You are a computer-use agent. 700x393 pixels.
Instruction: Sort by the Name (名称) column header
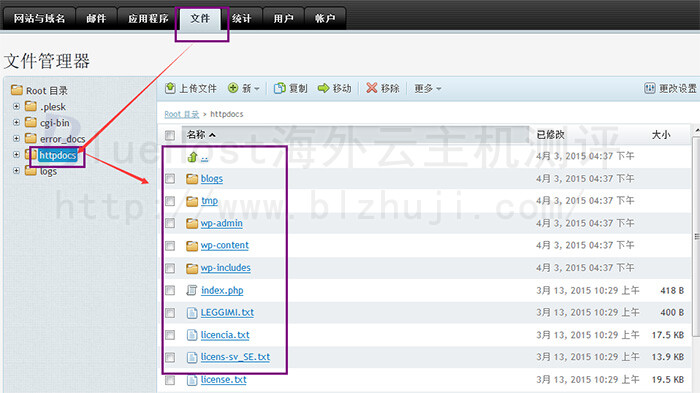coord(201,134)
